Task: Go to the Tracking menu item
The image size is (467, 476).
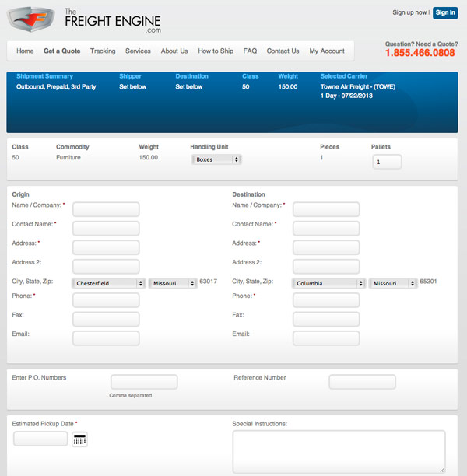Action: [103, 51]
